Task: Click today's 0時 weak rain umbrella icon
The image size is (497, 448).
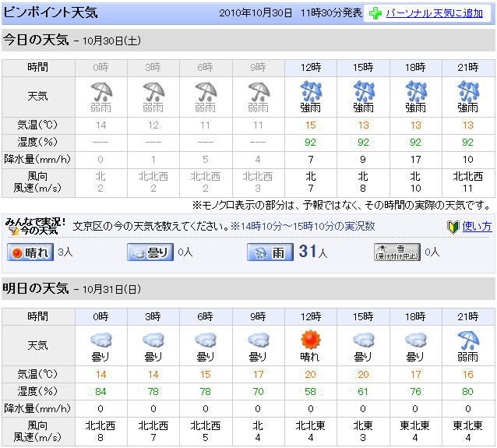Action: [101, 92]
